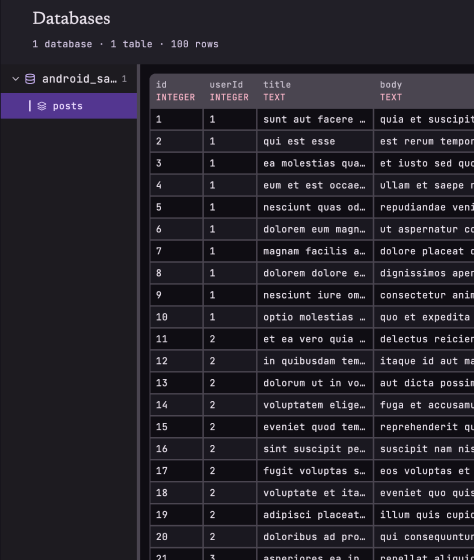474x560 pixels.
Task: Click the table layers icon beside posts
Action: click(42, 106)
